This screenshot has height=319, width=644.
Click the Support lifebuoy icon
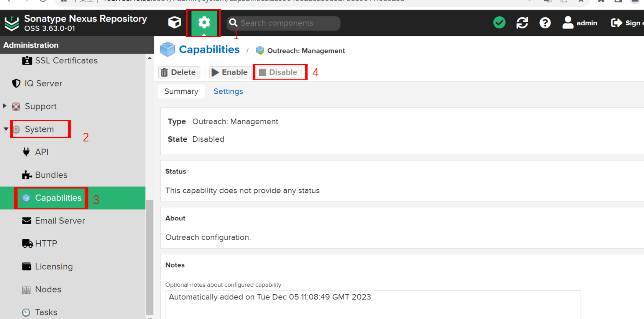(x=16, y=106)
